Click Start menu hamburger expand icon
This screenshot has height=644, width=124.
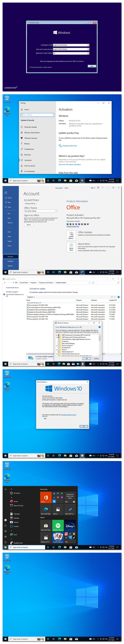click(5, 489)
